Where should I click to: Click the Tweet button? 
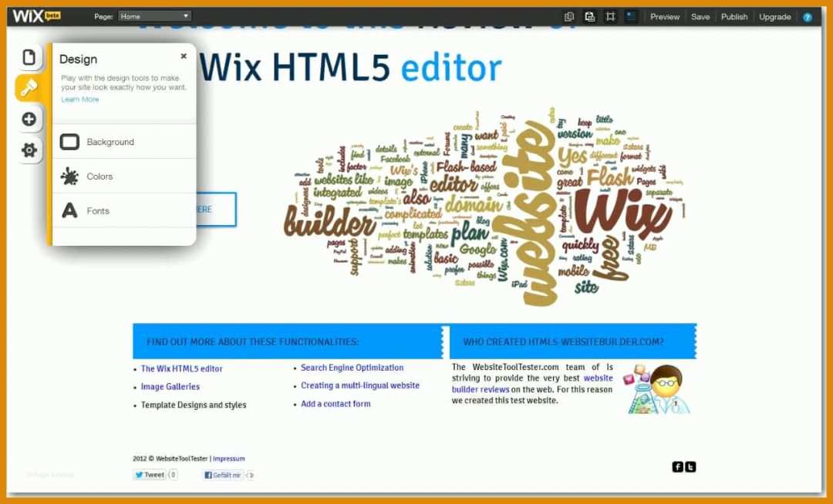pyautogui.click(x=150, y=475)
